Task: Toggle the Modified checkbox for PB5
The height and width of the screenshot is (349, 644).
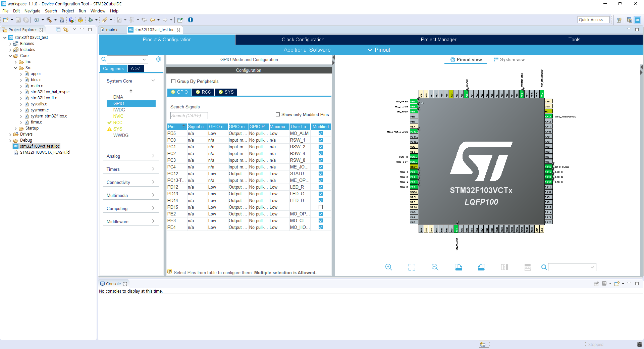Action: point(321,133)
